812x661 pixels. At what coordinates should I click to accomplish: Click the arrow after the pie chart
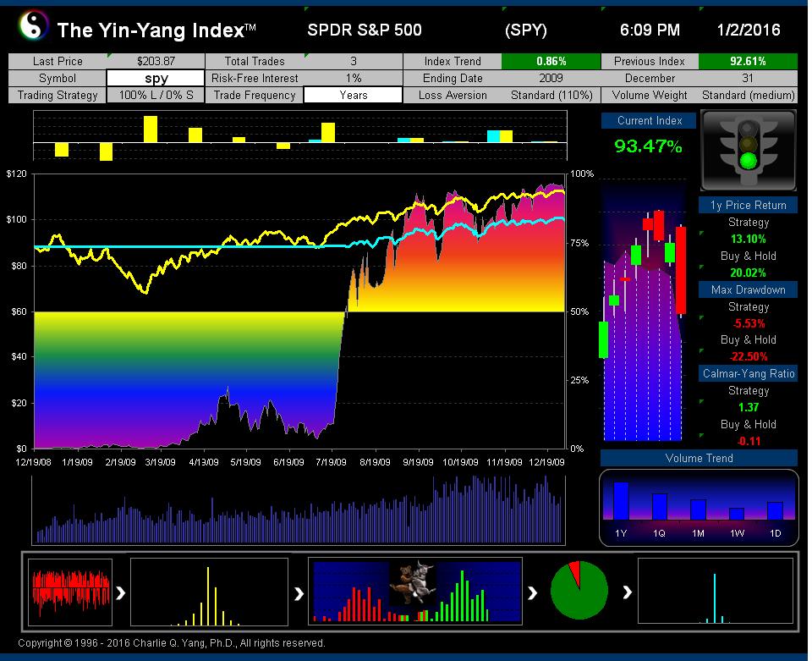coord(627,592)
